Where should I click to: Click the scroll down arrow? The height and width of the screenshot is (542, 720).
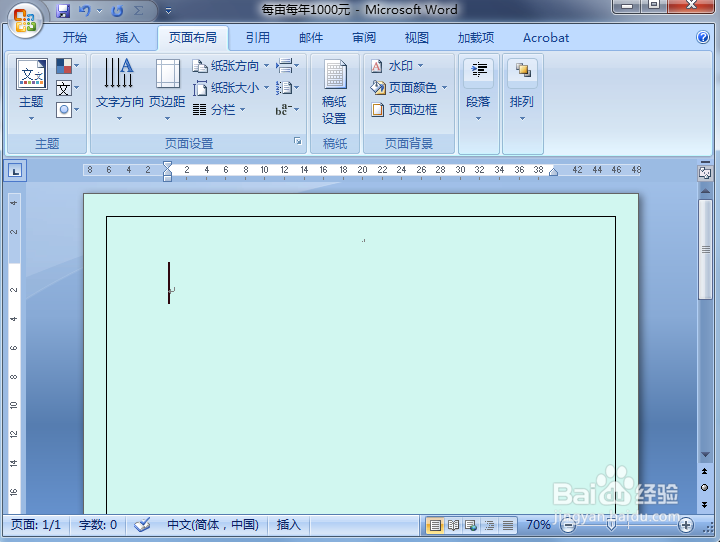click(705, 455)
